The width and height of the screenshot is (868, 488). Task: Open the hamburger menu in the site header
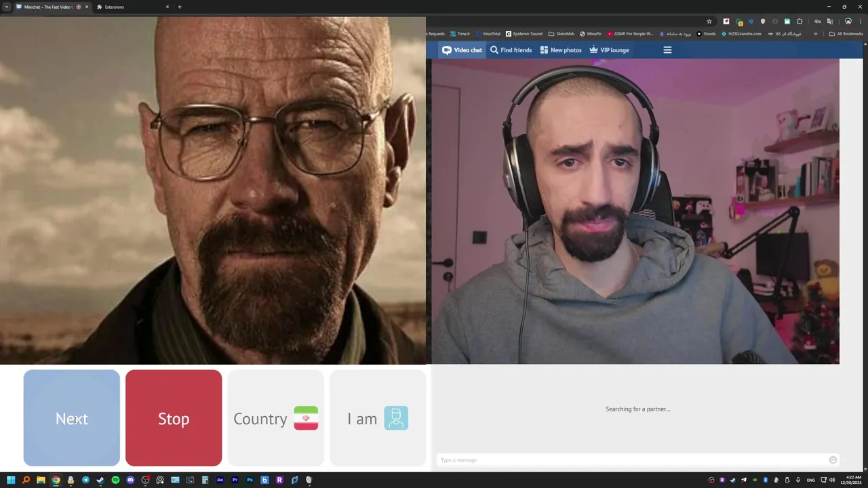coord(667,50)
